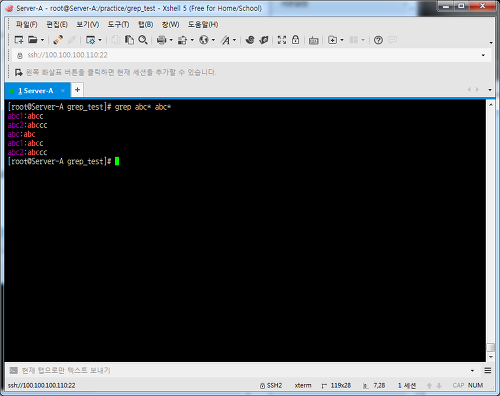Click the globe encoding icon

coord(204,40)
